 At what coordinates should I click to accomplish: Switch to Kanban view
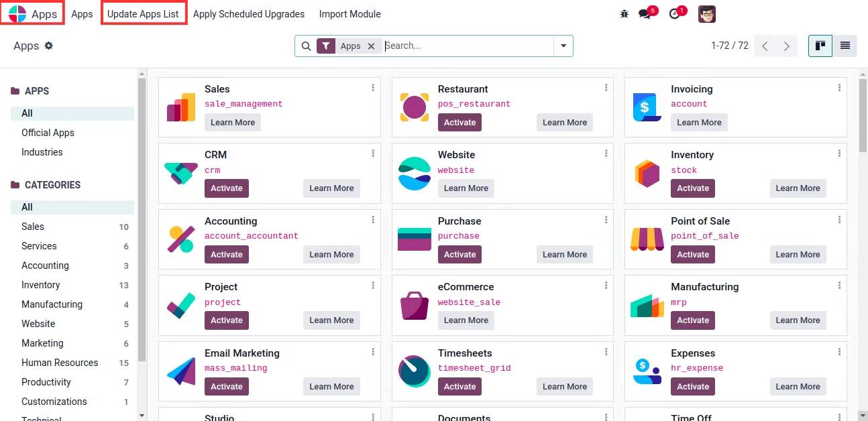point(820,46)
